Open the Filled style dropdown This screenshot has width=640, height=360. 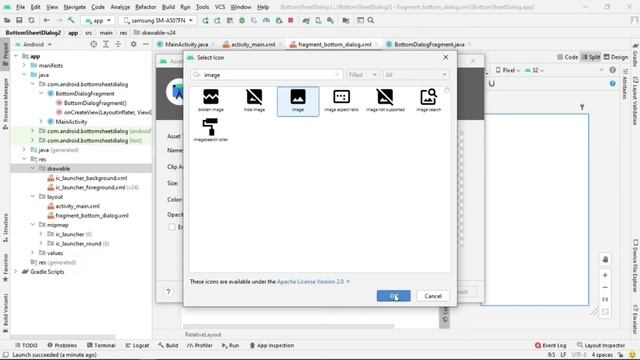pyautogui.click(x=362, y=75)
